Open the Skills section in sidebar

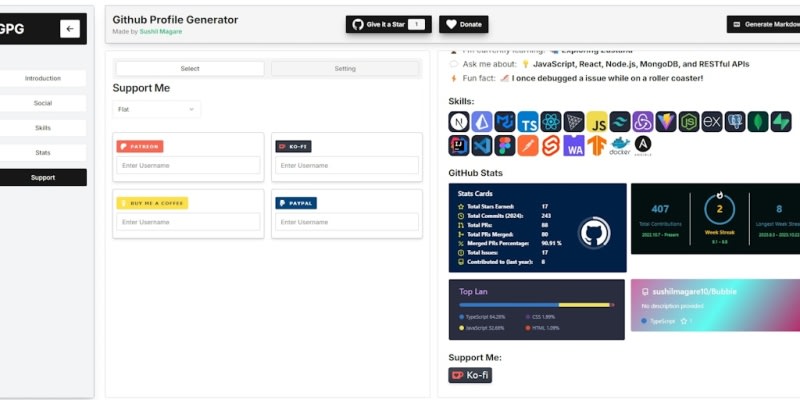[43, 128]
